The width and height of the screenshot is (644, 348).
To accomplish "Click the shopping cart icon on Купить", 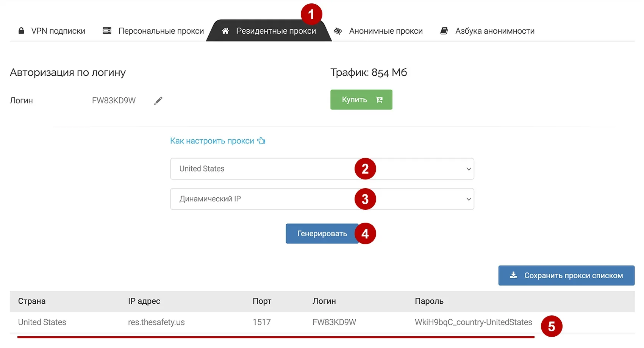I will click(x=379, y=100).
